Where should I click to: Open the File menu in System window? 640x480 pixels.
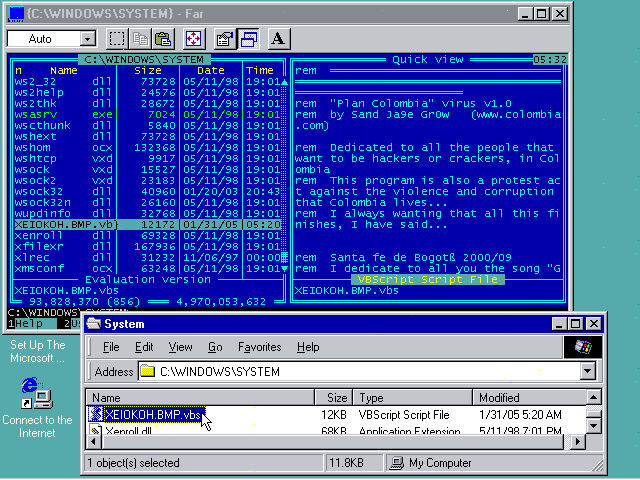click(x=111, y=347)
